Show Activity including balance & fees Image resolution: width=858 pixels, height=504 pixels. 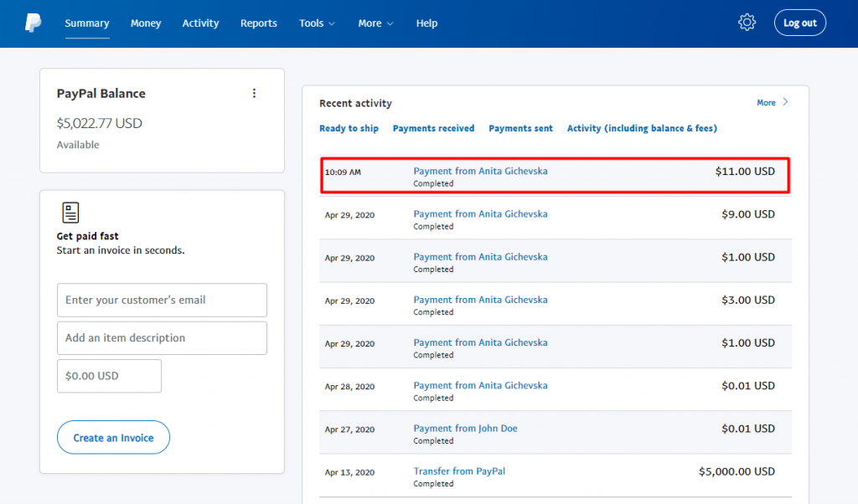pos(642,128)
